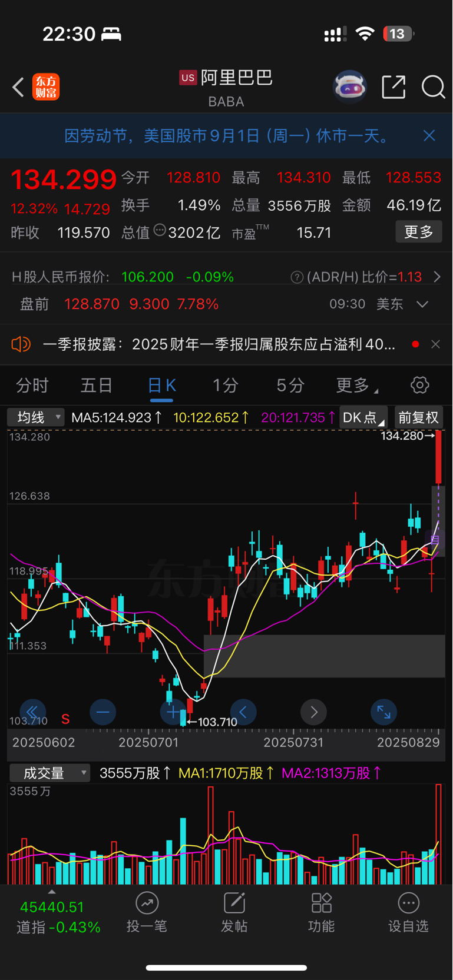The width and height of the screenshot is (453, 980).
Task: Click the magenta 20:121.735 MA value
Action: click(299, 418)
